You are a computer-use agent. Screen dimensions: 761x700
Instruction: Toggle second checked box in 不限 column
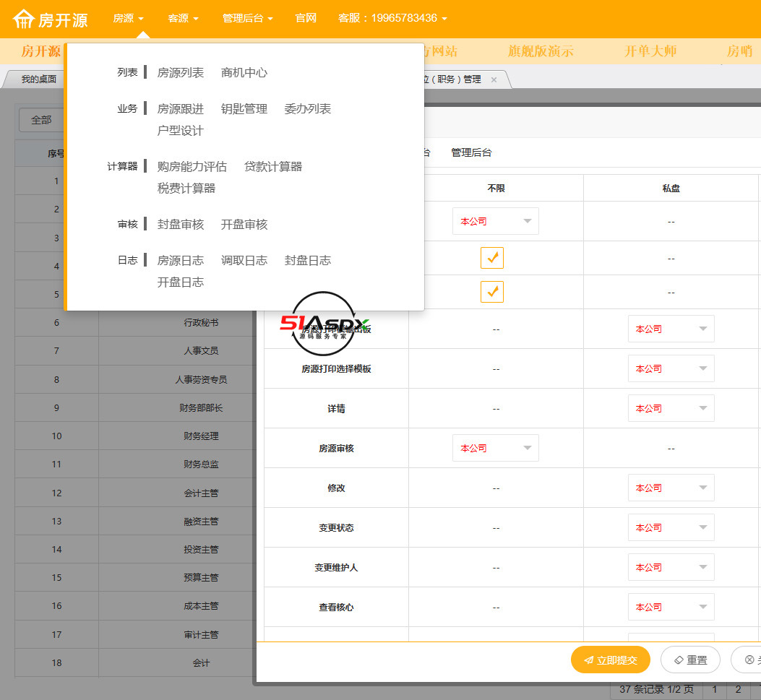tap(492, 292)
